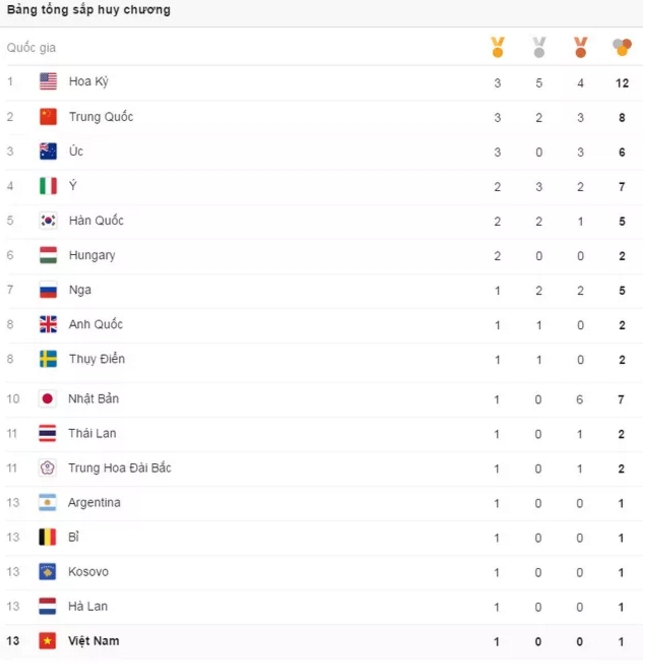The width and height of the screenshot is (647, 664).
Task: Click the Kosovo flag icon
Action: pyautogui.click(x=48, y=572)
